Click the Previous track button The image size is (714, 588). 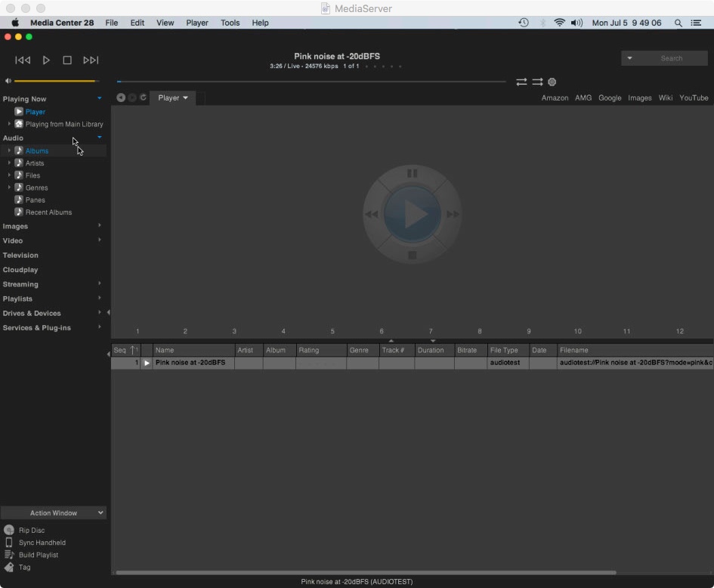pos(23,60)
